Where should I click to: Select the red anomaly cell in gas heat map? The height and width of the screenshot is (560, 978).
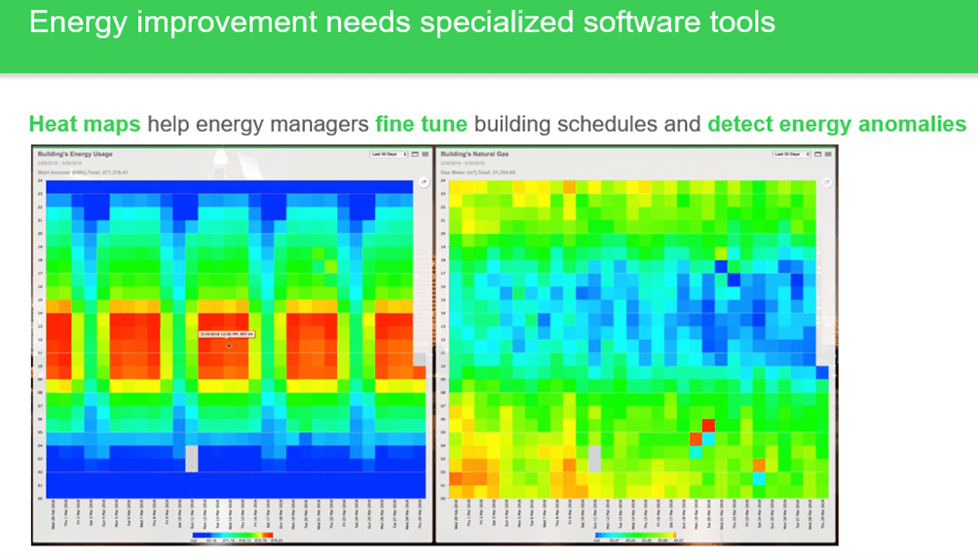tap(707, 425)
